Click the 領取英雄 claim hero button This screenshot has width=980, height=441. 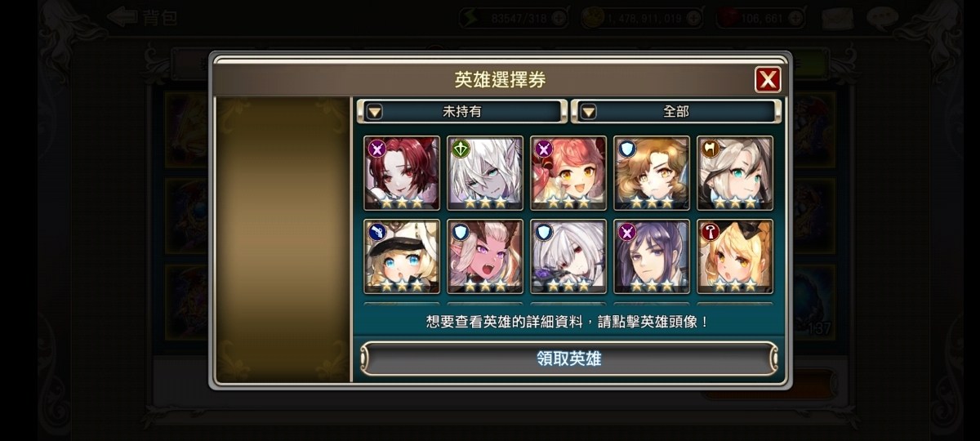point(569,359)
